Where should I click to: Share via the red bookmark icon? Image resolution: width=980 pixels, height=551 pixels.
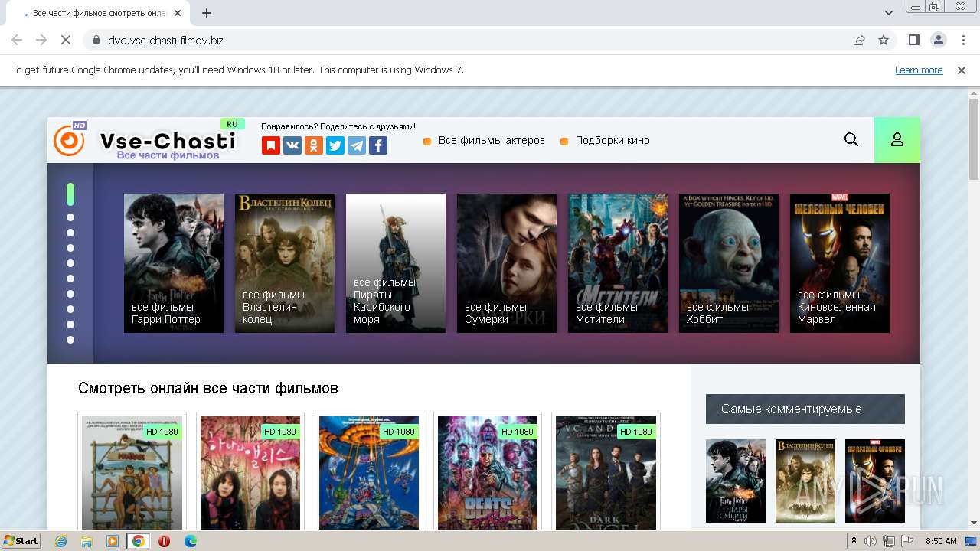coord(271,145)
